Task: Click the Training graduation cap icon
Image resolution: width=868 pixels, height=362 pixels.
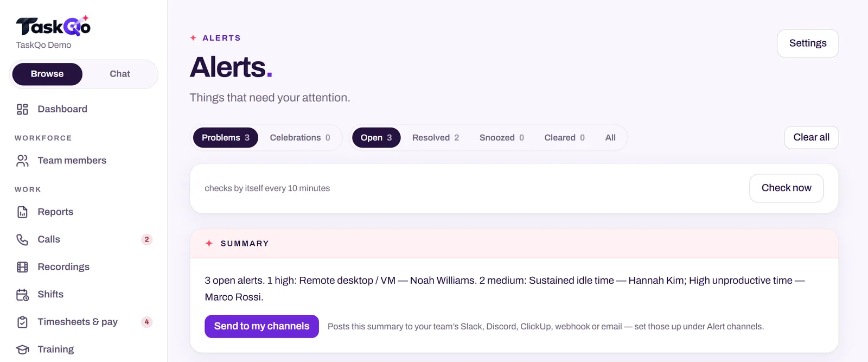Action: (22, 350)
